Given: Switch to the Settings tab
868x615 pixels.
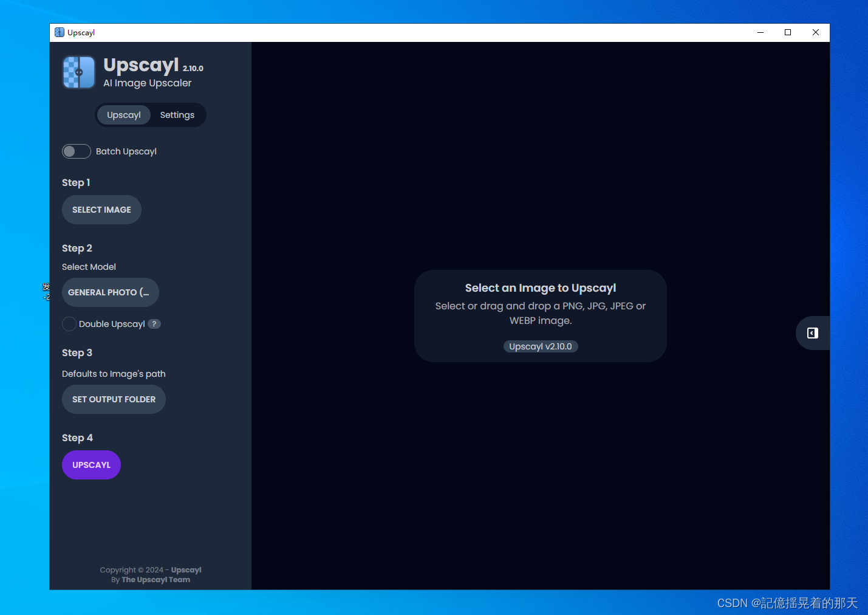Looking at the screenshot, I should point(177,115).
